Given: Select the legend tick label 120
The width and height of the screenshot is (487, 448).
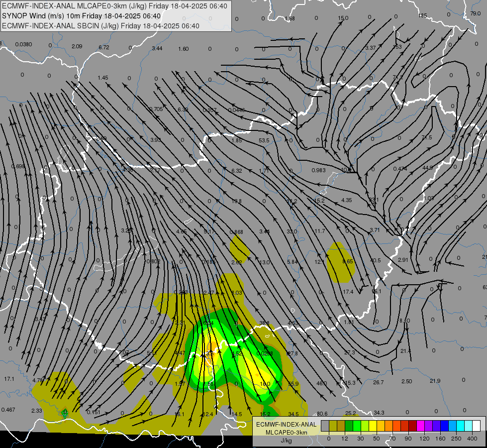Looking at the screenshot, I should pos(424,439).
